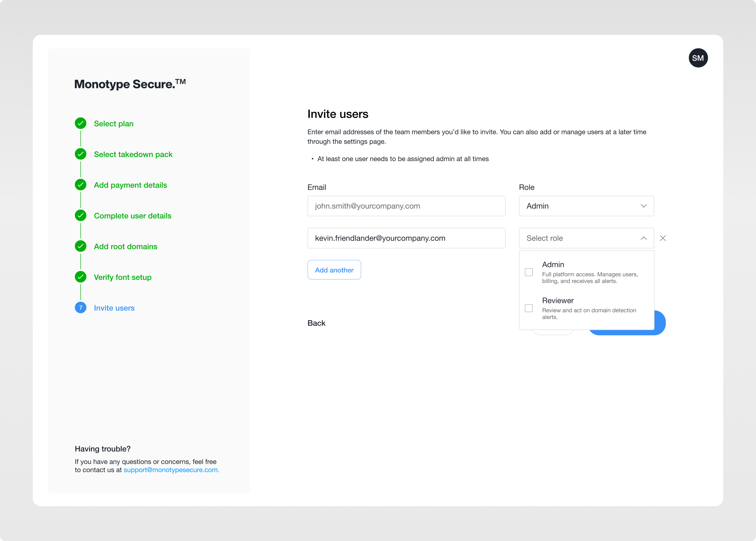756x541 pixels.
Task: Choose the Admin option label in role list
Action: pos(553,264)
